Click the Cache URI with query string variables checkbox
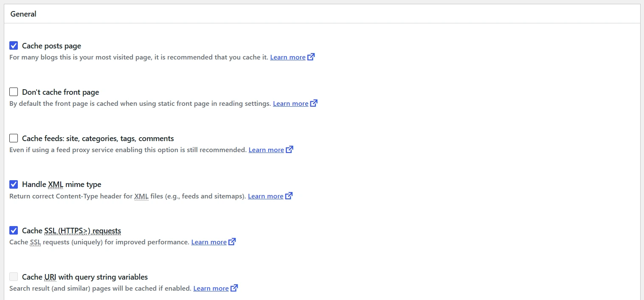 [14, 277]
